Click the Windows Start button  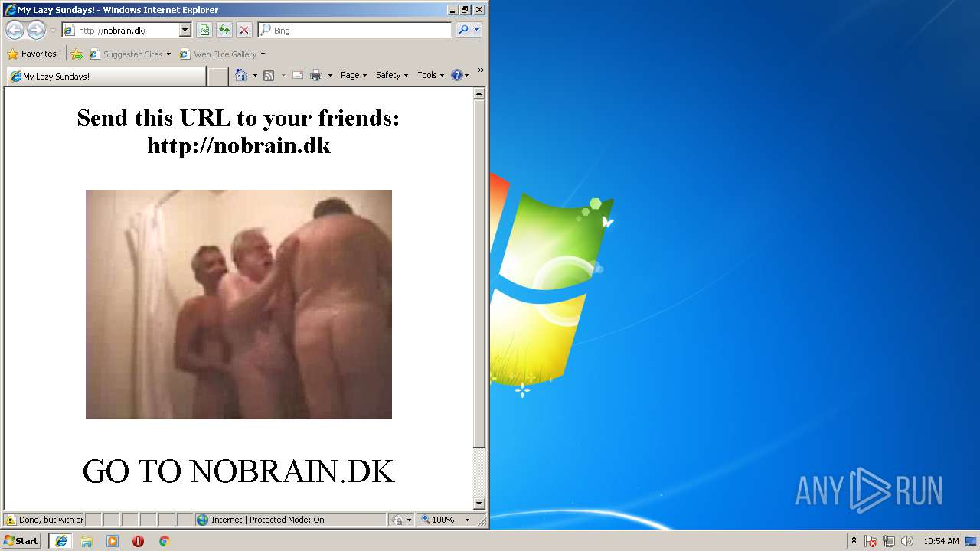21,541
